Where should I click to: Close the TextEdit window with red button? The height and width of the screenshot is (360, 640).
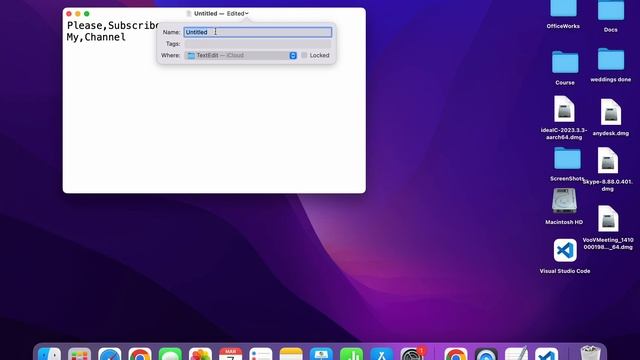[69, 13]
